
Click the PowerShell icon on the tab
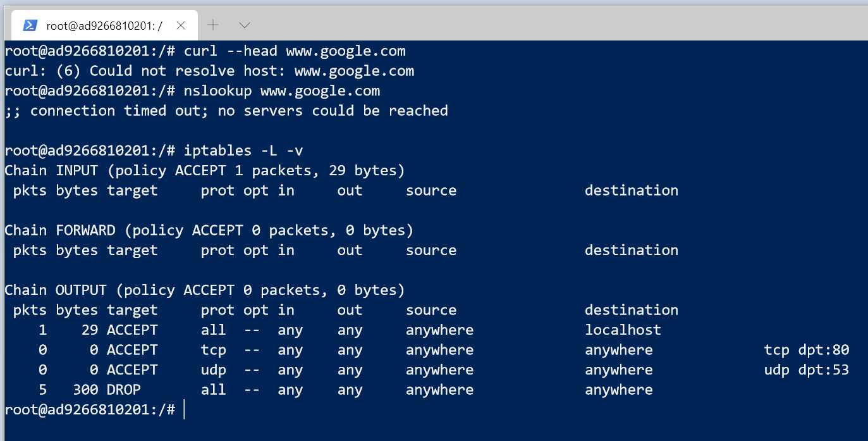tap(30, 25)
